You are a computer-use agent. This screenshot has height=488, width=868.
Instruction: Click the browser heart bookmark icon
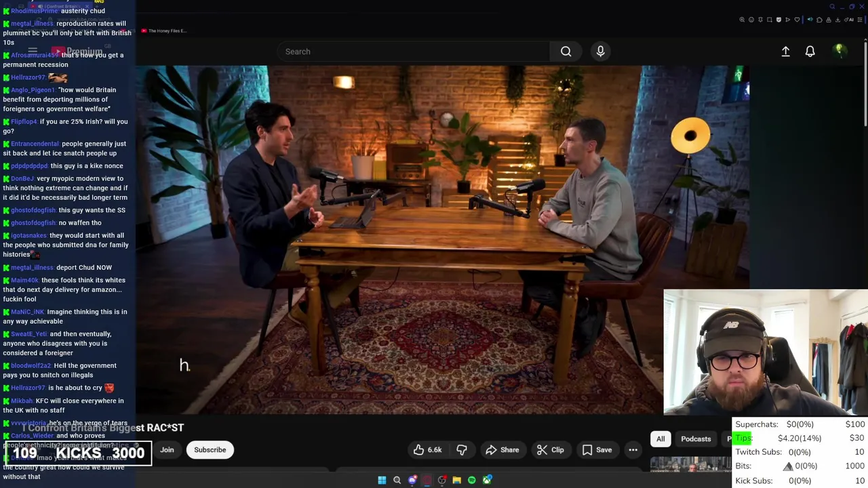point(797,20)
